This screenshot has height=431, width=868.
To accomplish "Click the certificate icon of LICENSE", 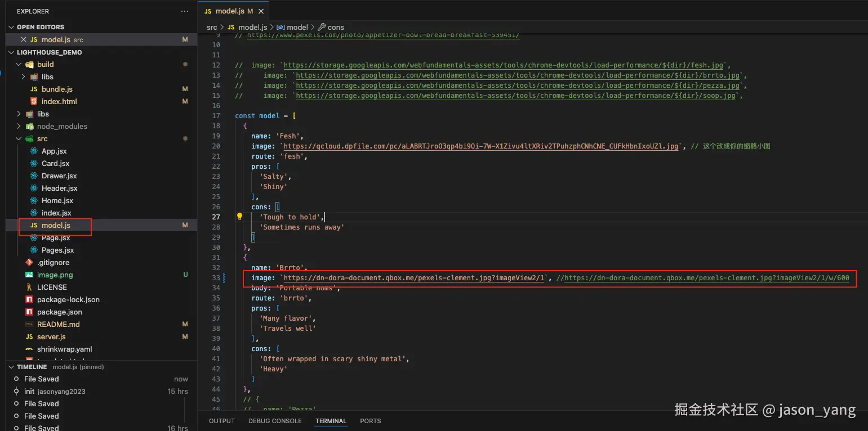I will (x=29, y=287).
